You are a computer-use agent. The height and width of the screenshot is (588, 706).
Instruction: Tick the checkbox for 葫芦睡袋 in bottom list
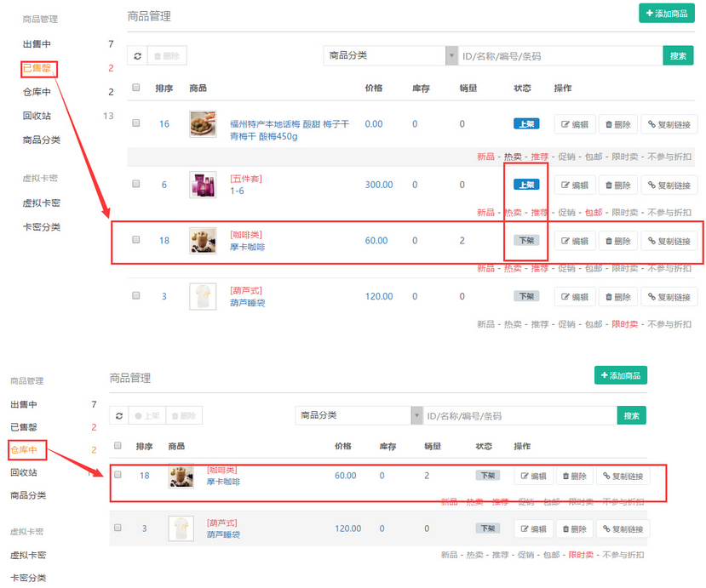[x=118, y=528]
